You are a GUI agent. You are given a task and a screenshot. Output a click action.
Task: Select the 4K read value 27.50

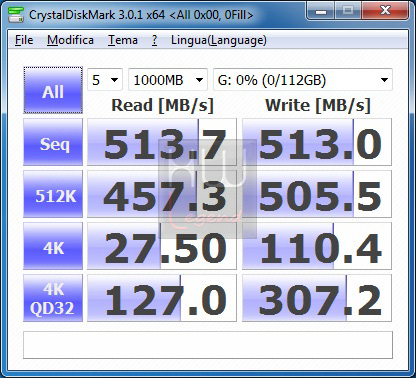click(x=162, y=246)
